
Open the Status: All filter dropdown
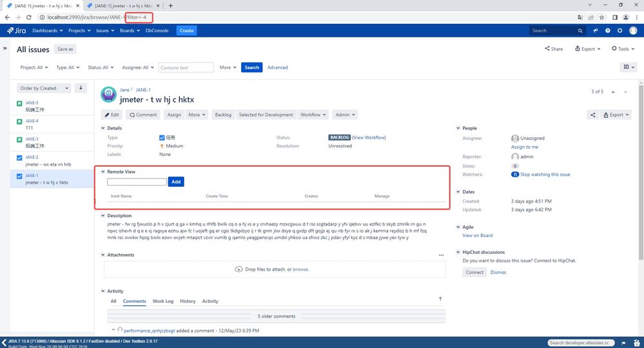[x=101, y=67]
